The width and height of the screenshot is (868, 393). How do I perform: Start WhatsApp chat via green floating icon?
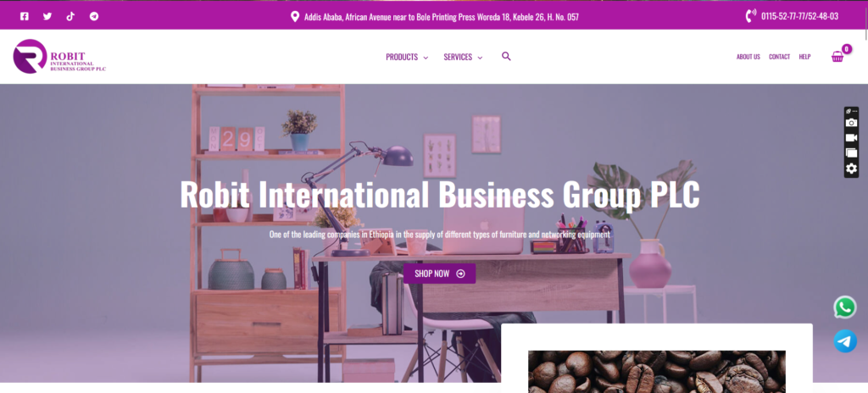tap(845, 307)
